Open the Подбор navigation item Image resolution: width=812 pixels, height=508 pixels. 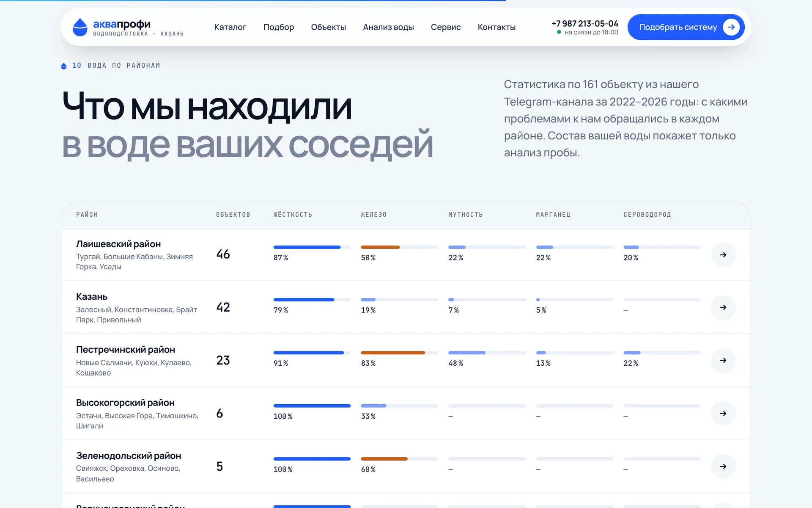pos(279,27)
